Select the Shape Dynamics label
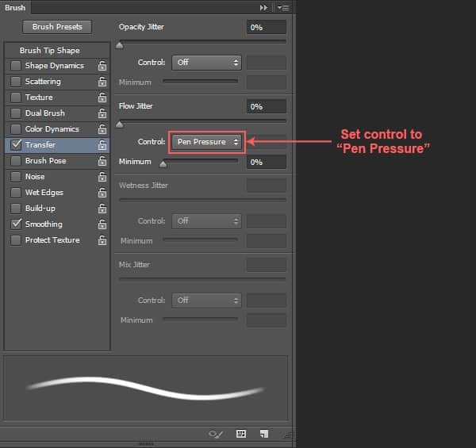 pyautogui.click(x=54, y=66)
